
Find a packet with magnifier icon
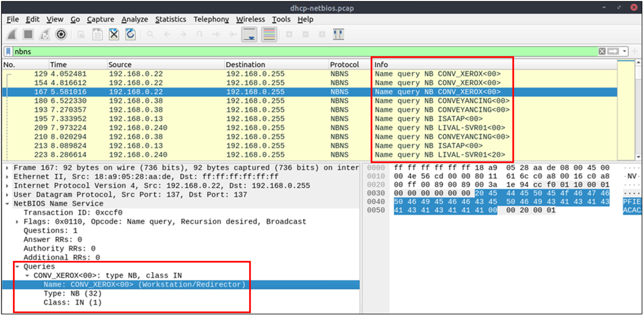(x=151, y=34)
